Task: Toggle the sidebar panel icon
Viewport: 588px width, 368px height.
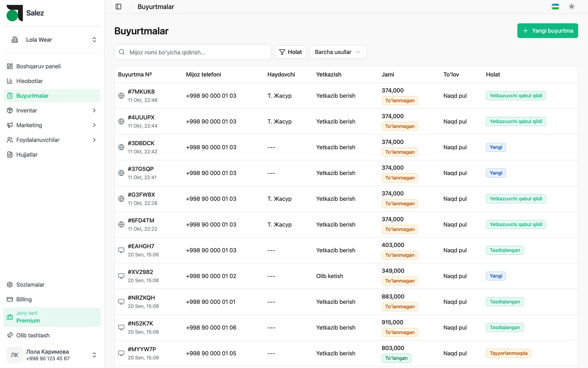Action: point(119,7)
